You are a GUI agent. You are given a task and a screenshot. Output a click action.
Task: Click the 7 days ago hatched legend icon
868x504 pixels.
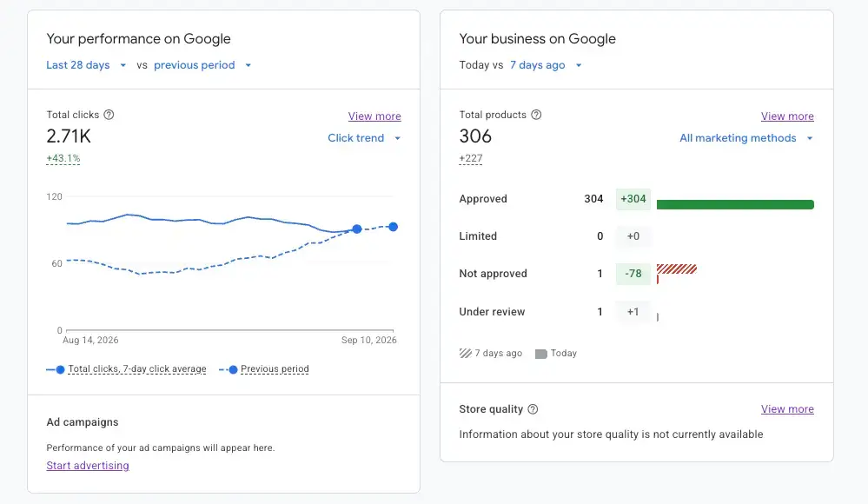click(x=465, y=354)
